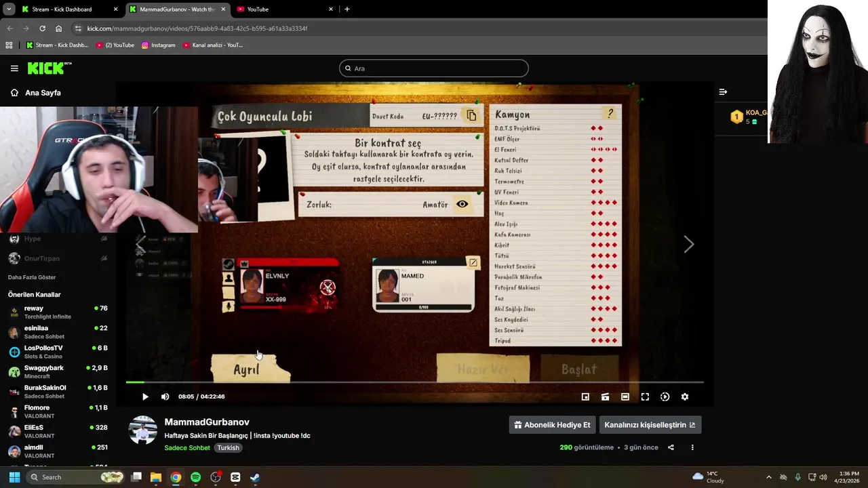Open aimdll channel in sidebar
Viewport: 868px width, 488px height.
pos(58,451)
